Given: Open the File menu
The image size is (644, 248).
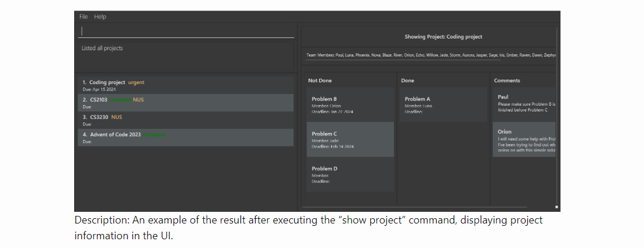Looking at the screenshot, I should tap(83, 17).
